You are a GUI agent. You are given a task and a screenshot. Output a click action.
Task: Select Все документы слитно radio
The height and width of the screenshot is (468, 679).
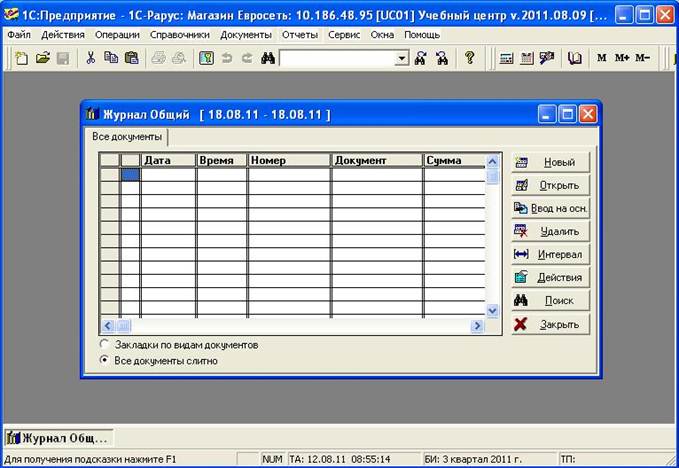click(x=104, y=360)
